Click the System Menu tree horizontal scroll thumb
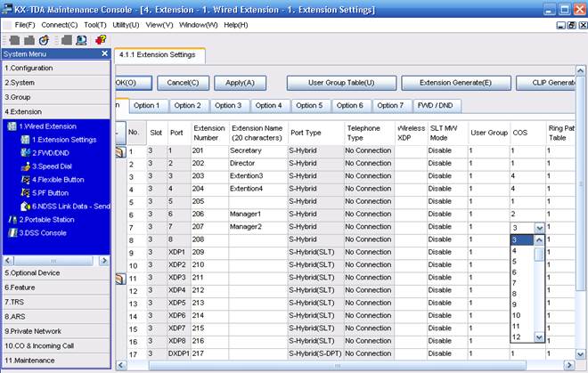This screenshot has width=588, height=373. [x=53, y=261]
